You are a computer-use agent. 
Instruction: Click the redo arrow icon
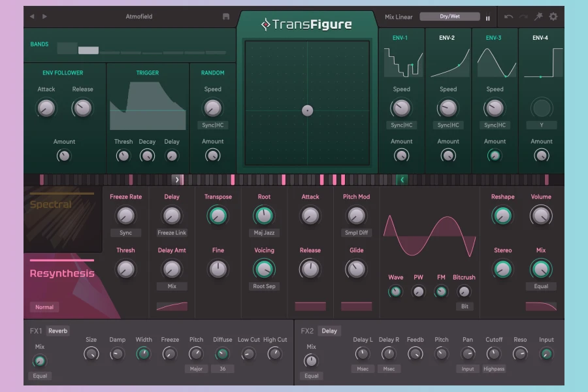(523, 17)
